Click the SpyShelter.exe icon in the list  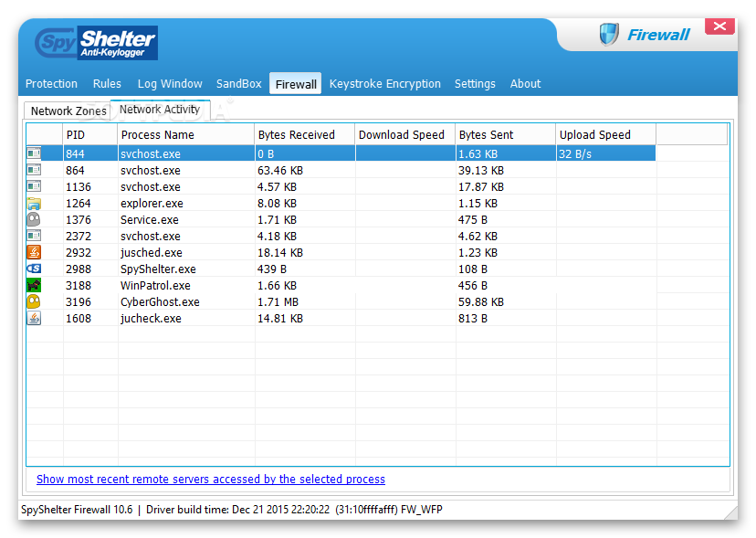[34, 269]
